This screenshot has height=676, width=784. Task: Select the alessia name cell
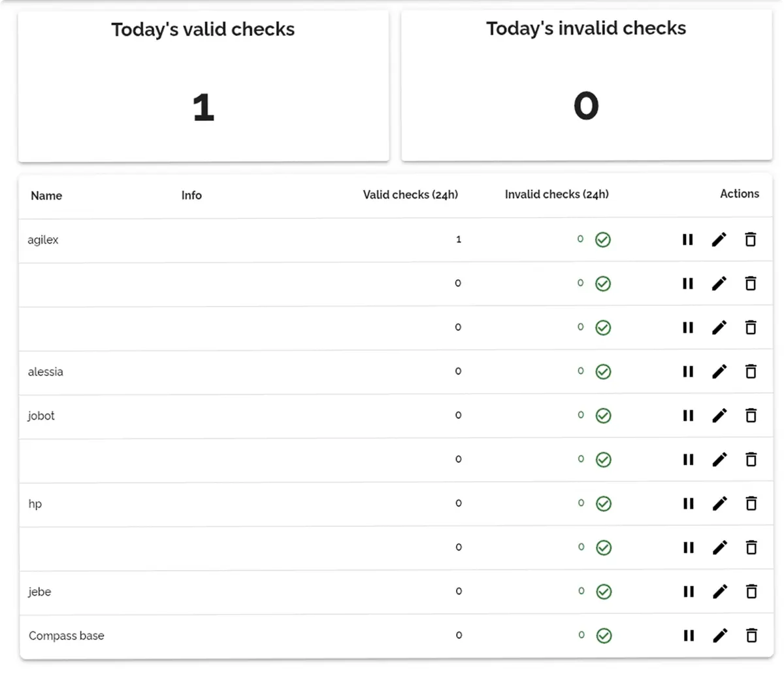[x=46, y=372]
